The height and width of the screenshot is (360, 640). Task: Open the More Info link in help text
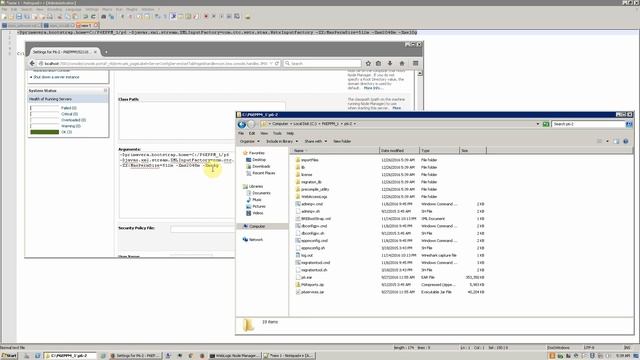(373, 88)
